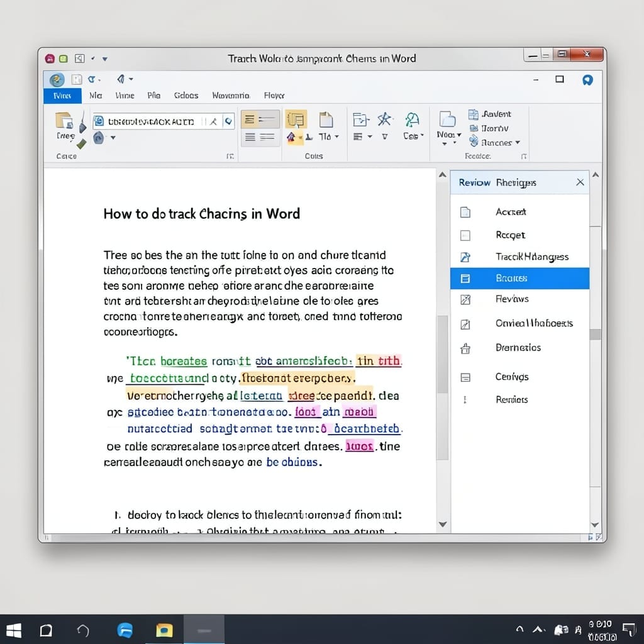Switch to the 'Vime' ribbon tab
Image resolution: width=644 pixels, height=644 pixels.
pyautogui.click(x=125, y=96)
